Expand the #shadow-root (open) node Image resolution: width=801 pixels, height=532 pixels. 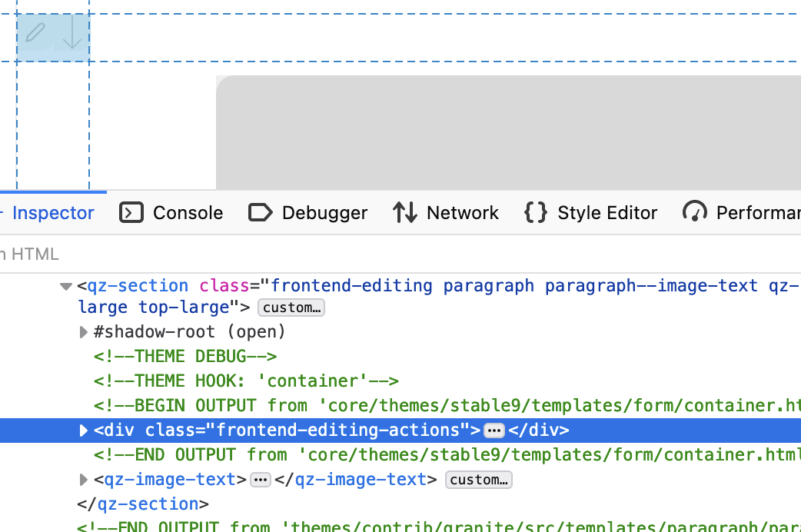pyautogui.click(x=84, y=332)
